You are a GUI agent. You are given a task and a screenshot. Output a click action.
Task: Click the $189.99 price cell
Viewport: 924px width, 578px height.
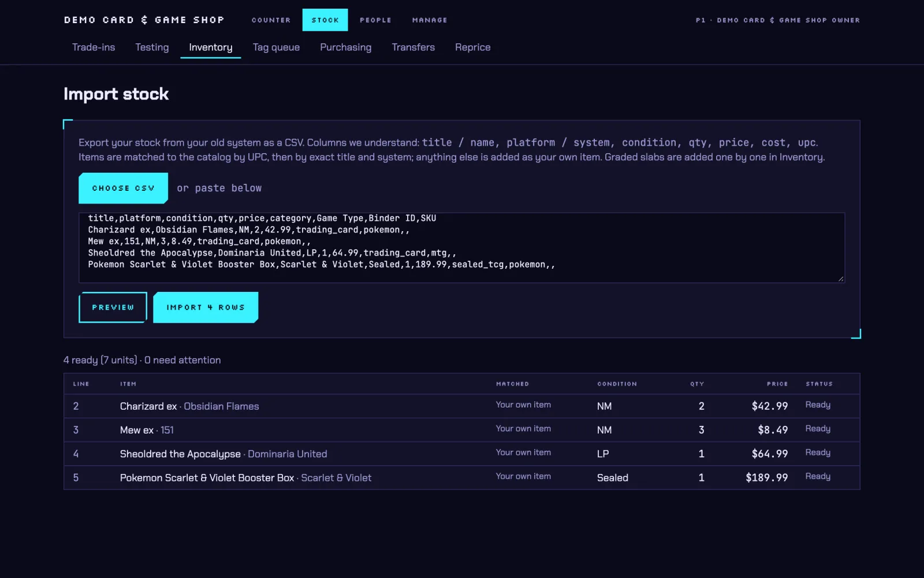click(767, 478)
